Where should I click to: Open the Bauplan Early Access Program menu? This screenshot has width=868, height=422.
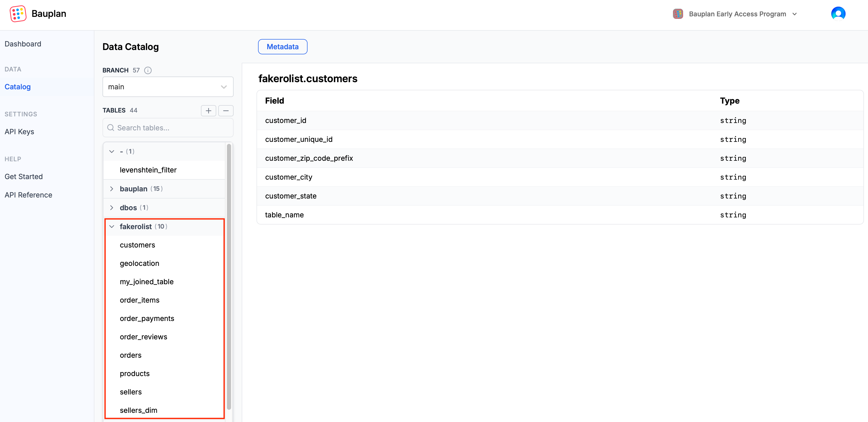[x=737, y=14]
